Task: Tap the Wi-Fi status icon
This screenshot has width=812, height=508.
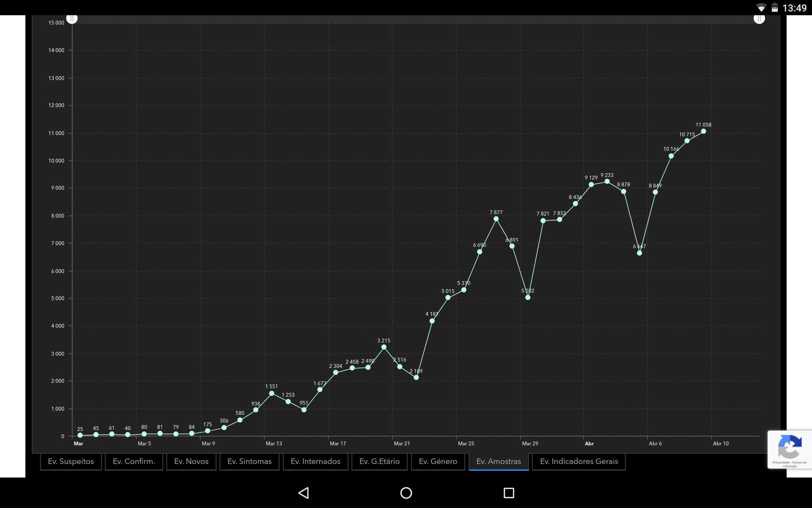Action: [x=761, y=8]
